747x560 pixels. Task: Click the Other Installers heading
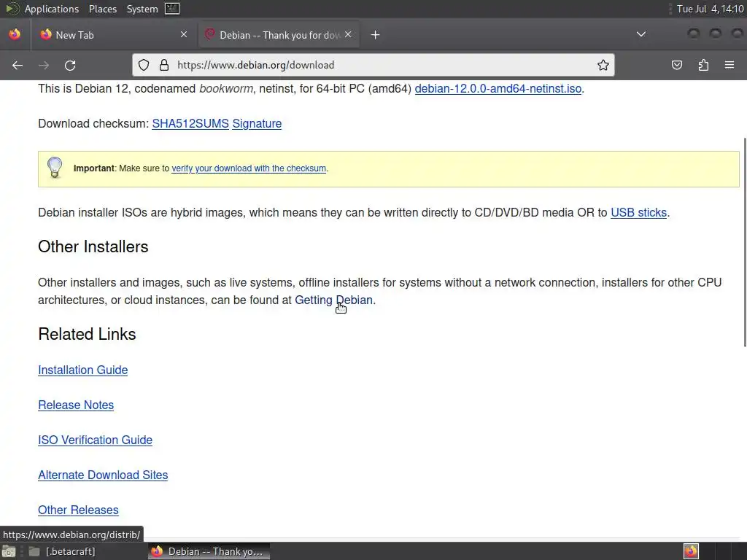point(93,246)
